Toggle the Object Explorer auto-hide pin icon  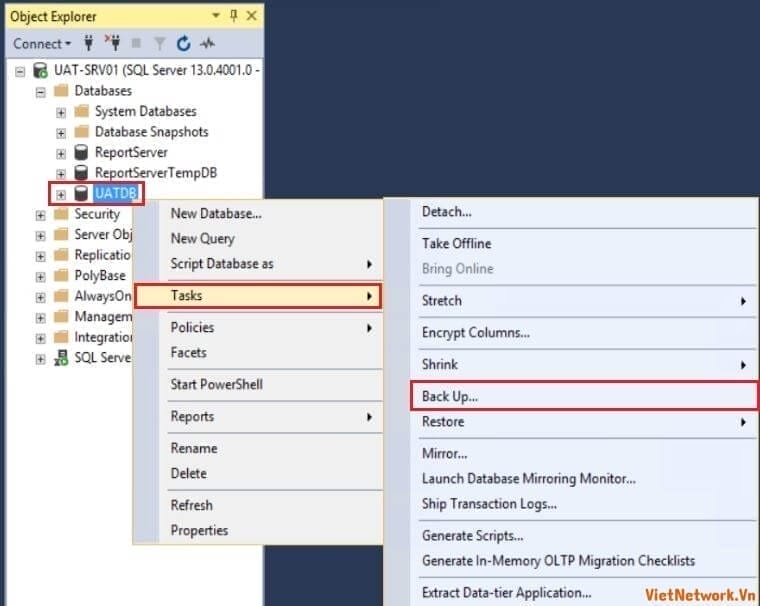point(234,16)
